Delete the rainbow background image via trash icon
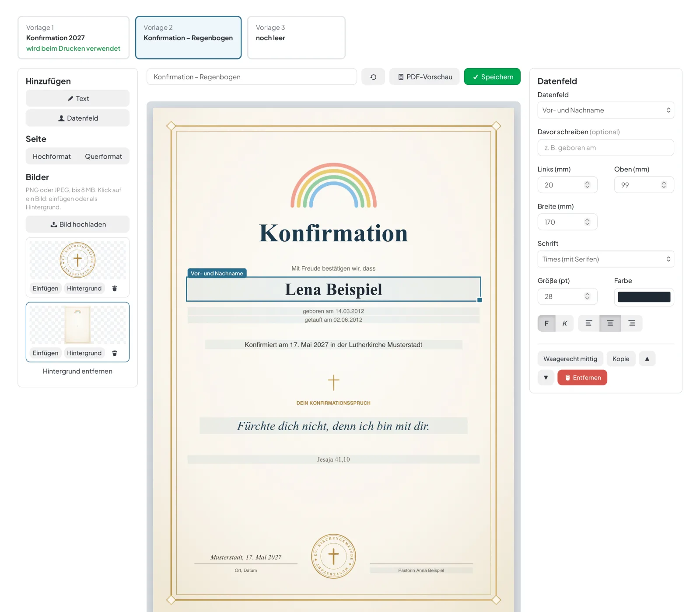 [115, 353]
